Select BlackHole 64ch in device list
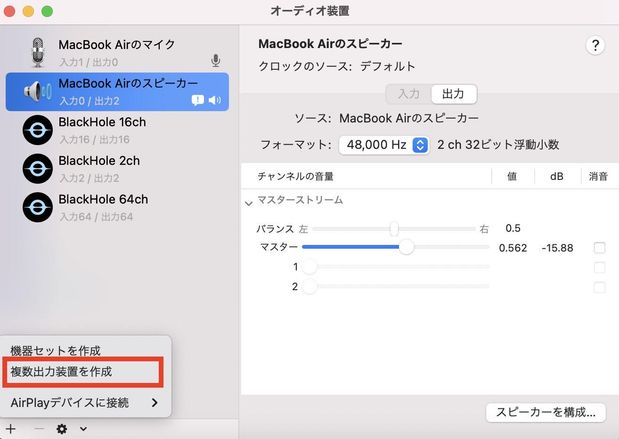Image resolution: width=619 pixels, height=439 pixels. (x=117, y=207)
